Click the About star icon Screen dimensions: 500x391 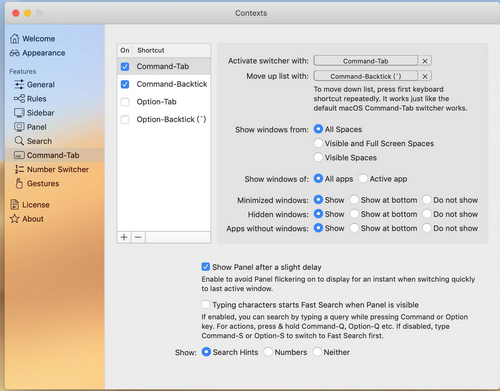click(14, 219)
